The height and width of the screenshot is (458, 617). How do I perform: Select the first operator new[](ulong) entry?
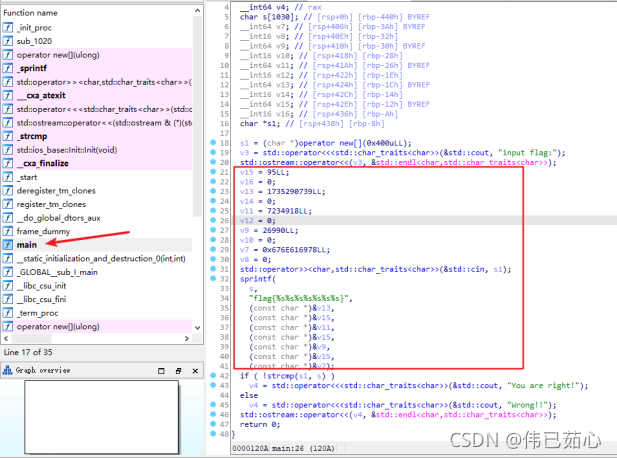coord(58,55)
